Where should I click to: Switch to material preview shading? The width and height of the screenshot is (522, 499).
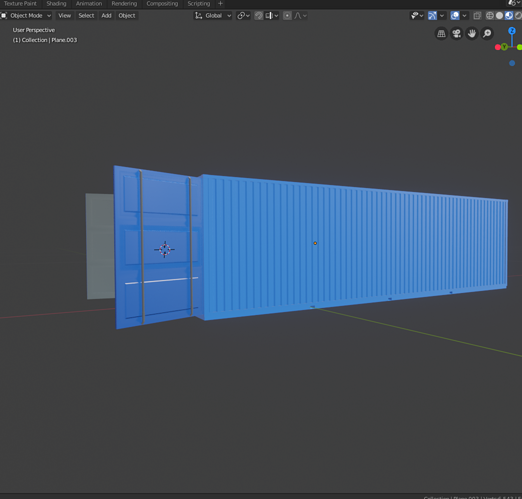point(509,16)
